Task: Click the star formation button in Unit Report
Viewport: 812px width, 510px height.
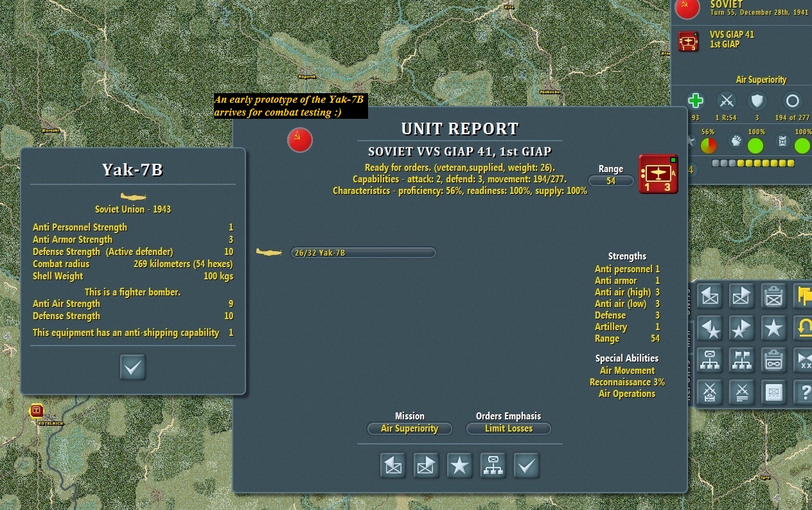Action: pyautogui.click(x=459, y=466)
